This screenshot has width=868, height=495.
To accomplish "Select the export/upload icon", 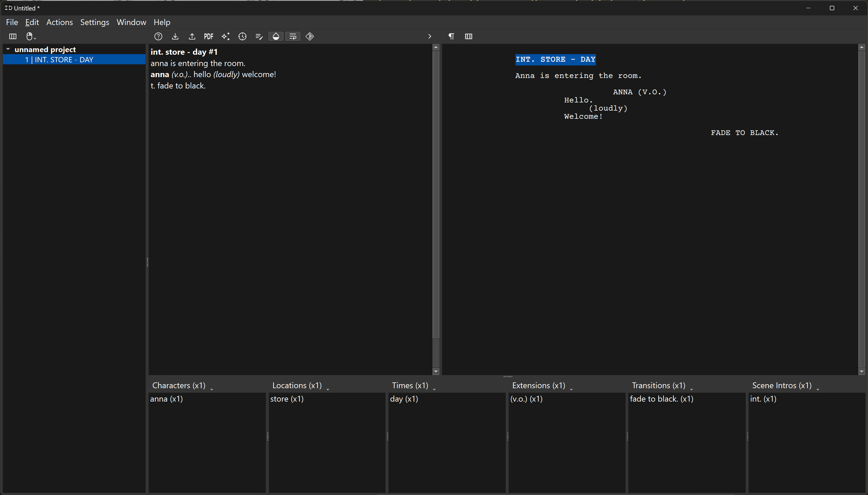I will pos(192,36).
